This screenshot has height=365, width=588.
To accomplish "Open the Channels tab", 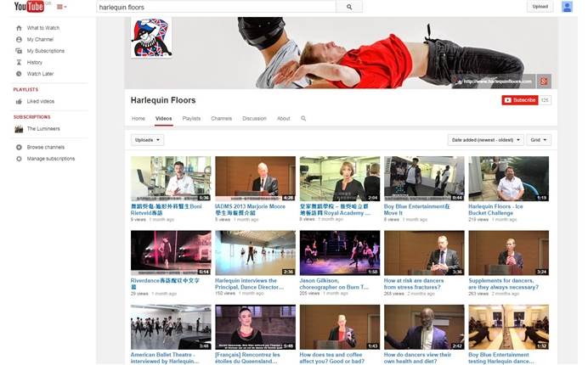I will (221, 119).
